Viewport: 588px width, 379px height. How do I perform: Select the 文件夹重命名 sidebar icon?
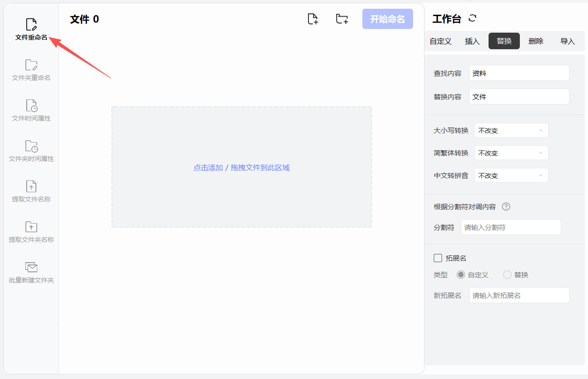[31, 70]
